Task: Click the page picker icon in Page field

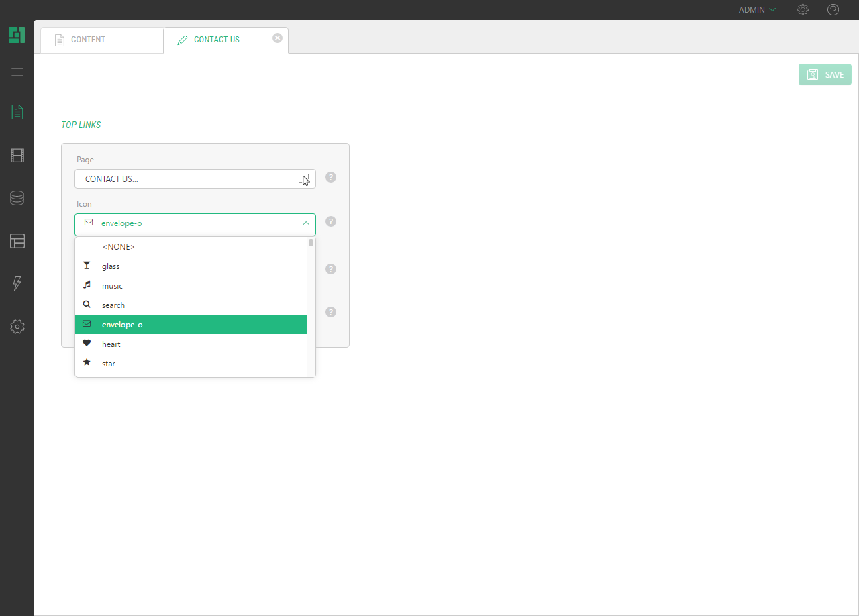Action: [x=304, y=179]
